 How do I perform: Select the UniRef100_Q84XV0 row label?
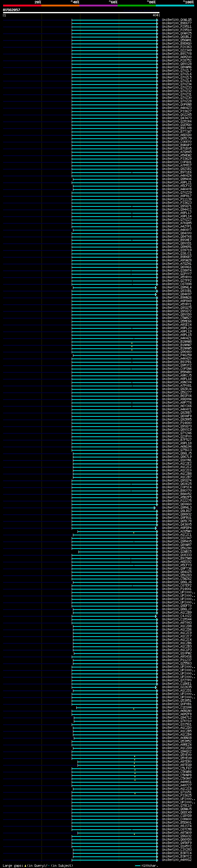[176, 233]
